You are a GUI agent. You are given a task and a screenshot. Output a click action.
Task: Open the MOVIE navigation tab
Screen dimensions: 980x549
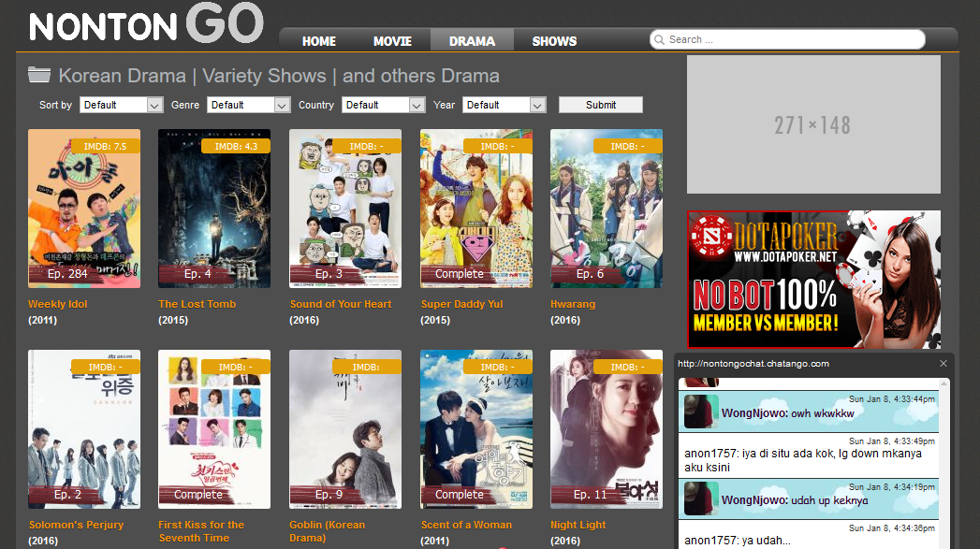[x=392, y=41]
